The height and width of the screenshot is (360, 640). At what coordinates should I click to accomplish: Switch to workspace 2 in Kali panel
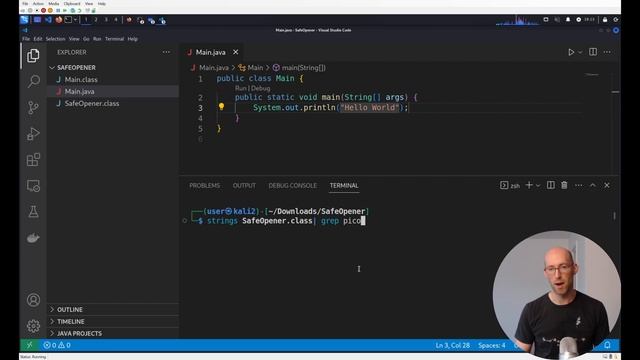pyautogui.click(x=96, y=20)
